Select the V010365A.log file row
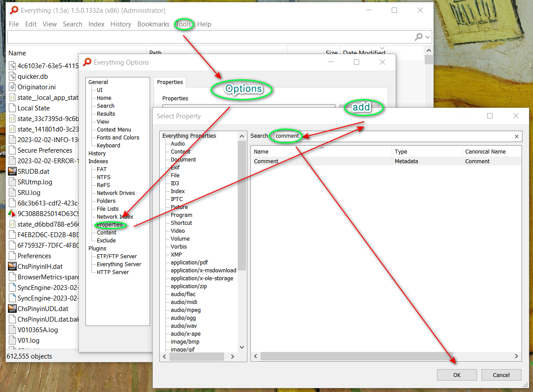The height and width of the screenshot is (392, 533). click(37, 330)
